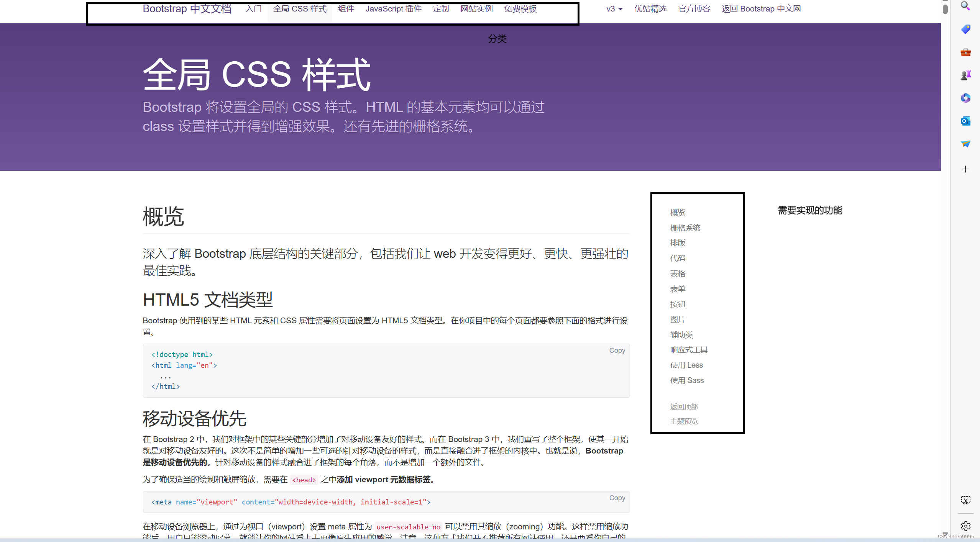Copy the doctype html code block
Viewport: 980px width, 542px height.
pos(617,350)
